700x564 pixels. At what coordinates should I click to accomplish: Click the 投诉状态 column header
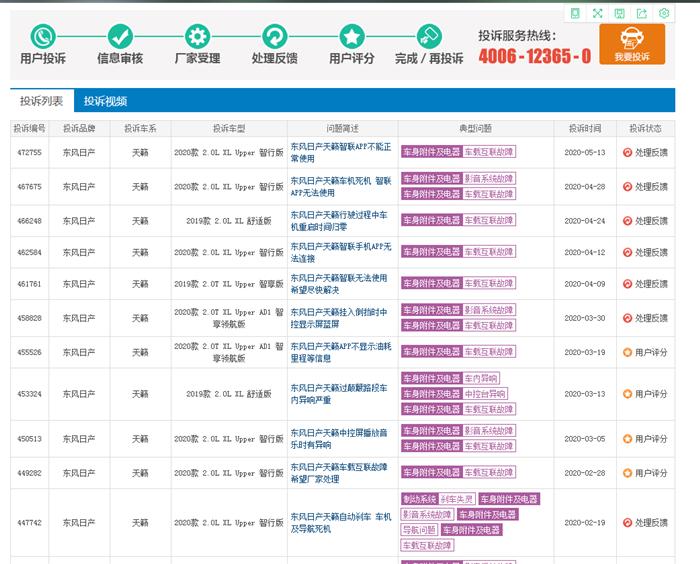point(646,129)
